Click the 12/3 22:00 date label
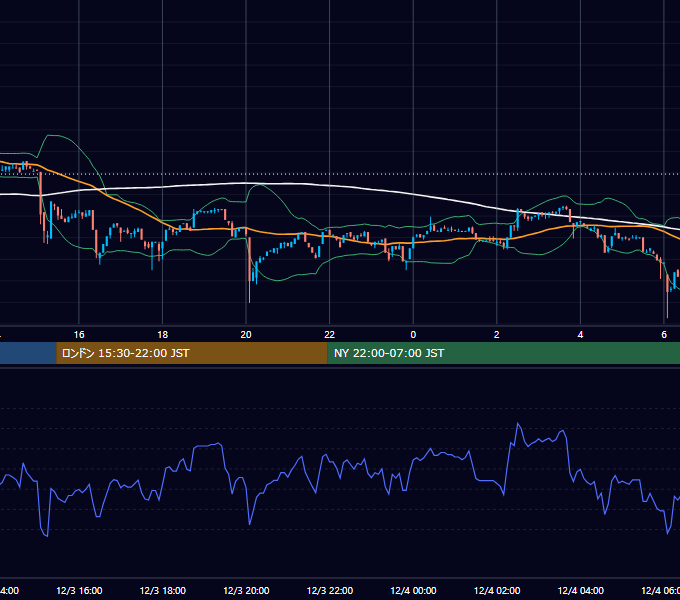The image size is (680, 600). point(330,590)
